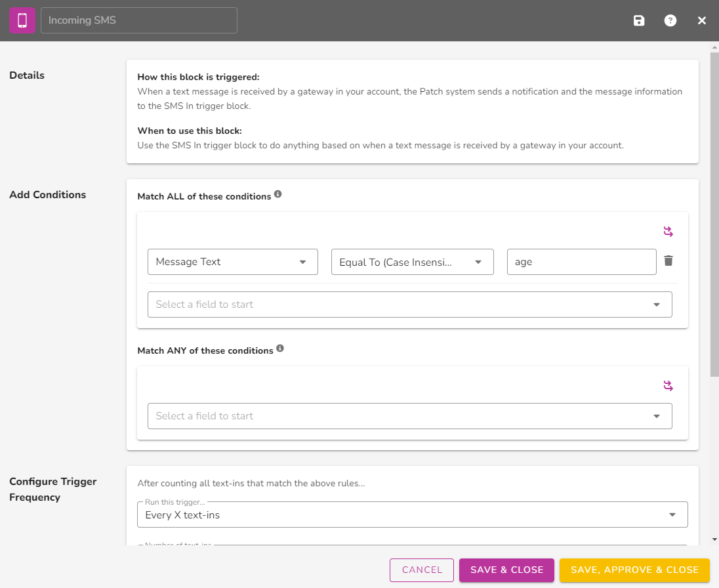Screen dimensions: 719x588
Task: Delete the Message Text condition row
Action: point(668,261)
